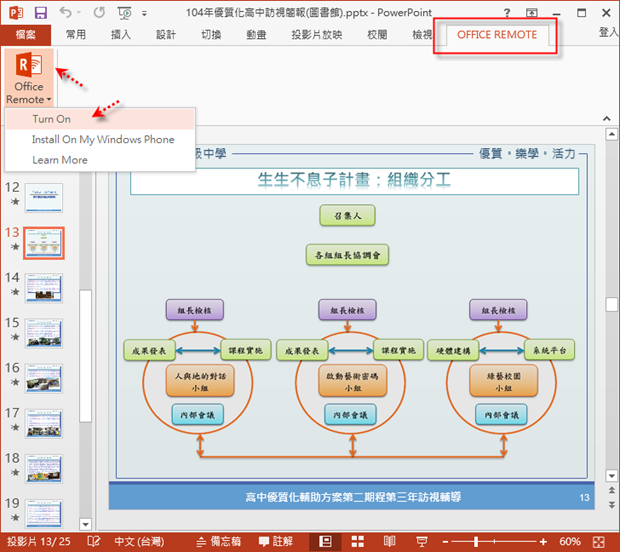620x552 pixels.
Task: Select the 系統平台 green box
Action: (549, 350)
